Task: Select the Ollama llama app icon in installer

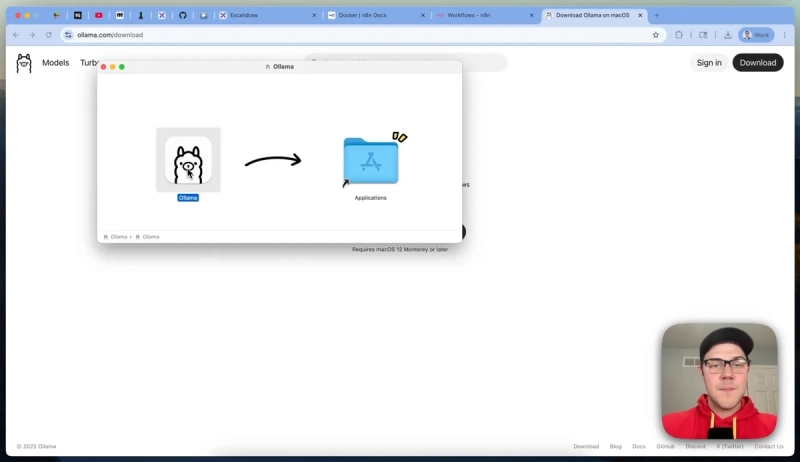Action: (188, 160)
